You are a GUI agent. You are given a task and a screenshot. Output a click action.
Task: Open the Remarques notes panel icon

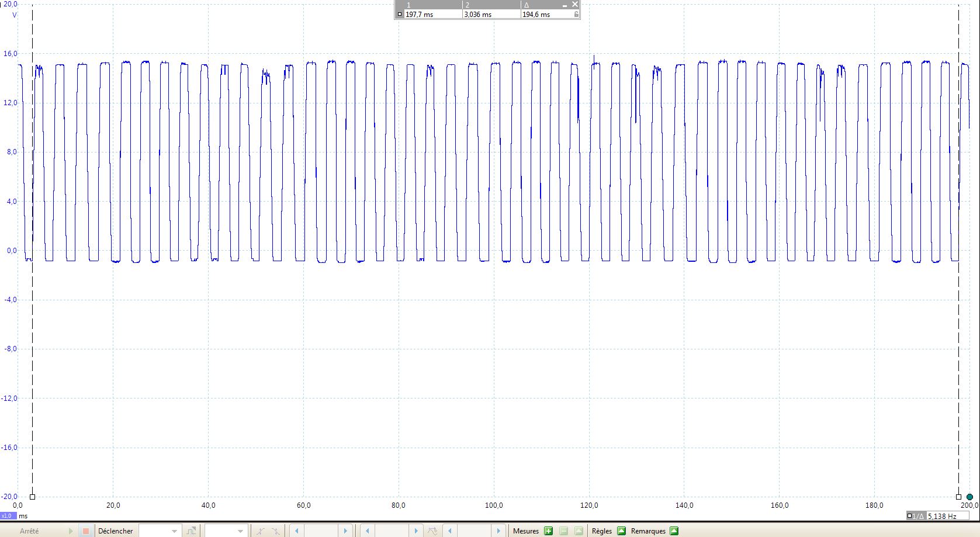point(674,531)
